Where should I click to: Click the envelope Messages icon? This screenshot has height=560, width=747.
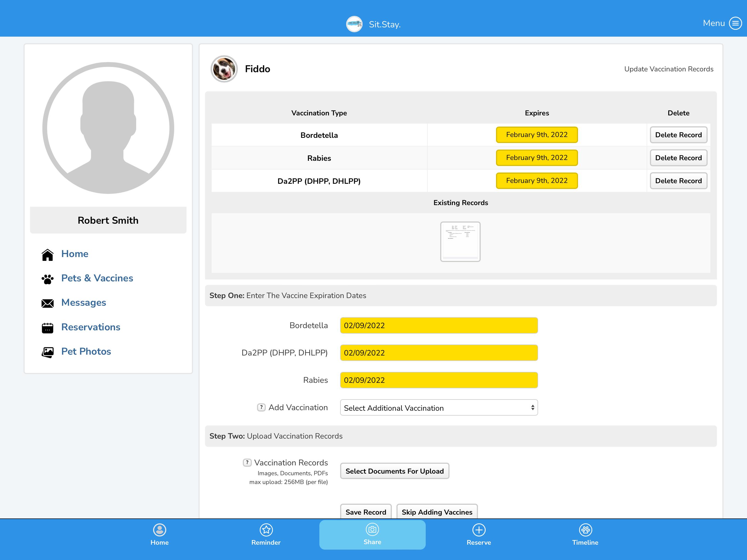48,303
